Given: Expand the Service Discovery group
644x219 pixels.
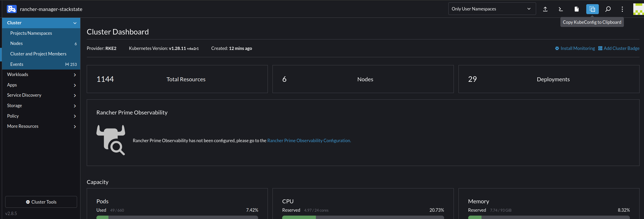Looking at the screenshot, I should (41, 95).
